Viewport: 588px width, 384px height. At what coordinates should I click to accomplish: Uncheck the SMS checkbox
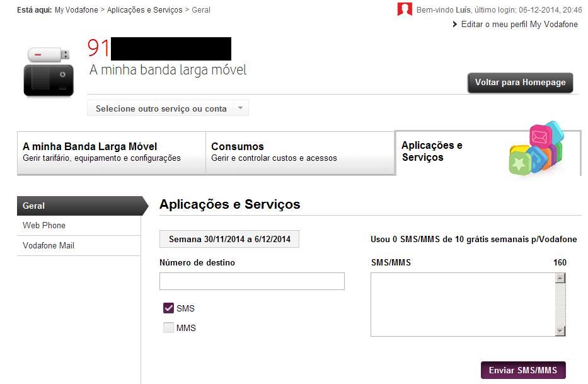click(x=168, y=308)
